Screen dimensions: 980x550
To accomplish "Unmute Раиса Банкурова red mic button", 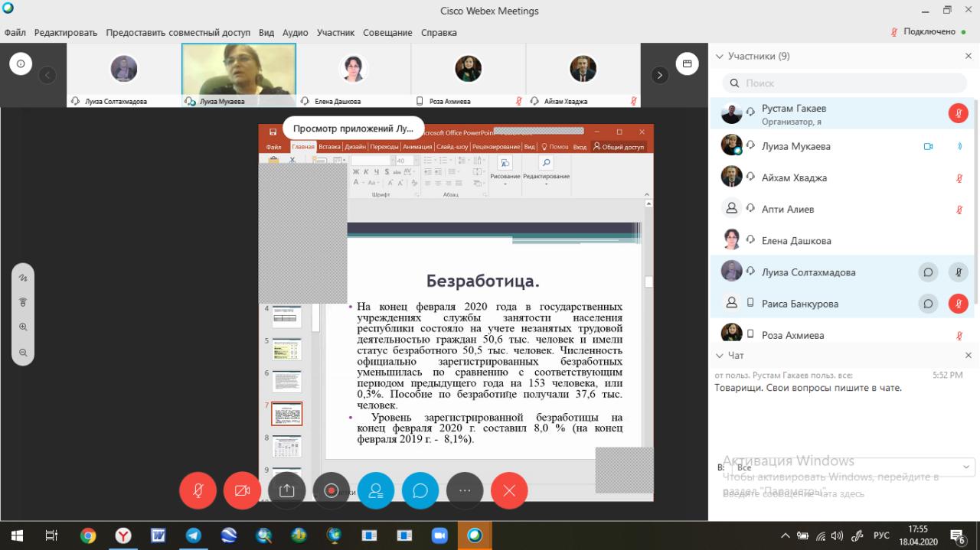I will [x=959, y=304].
